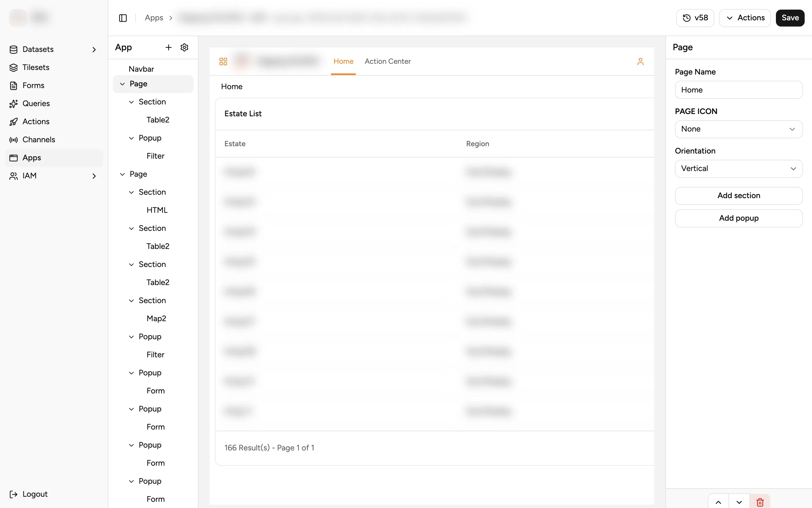
Task: Switch to the Home tab in preview
Action: 343,62
